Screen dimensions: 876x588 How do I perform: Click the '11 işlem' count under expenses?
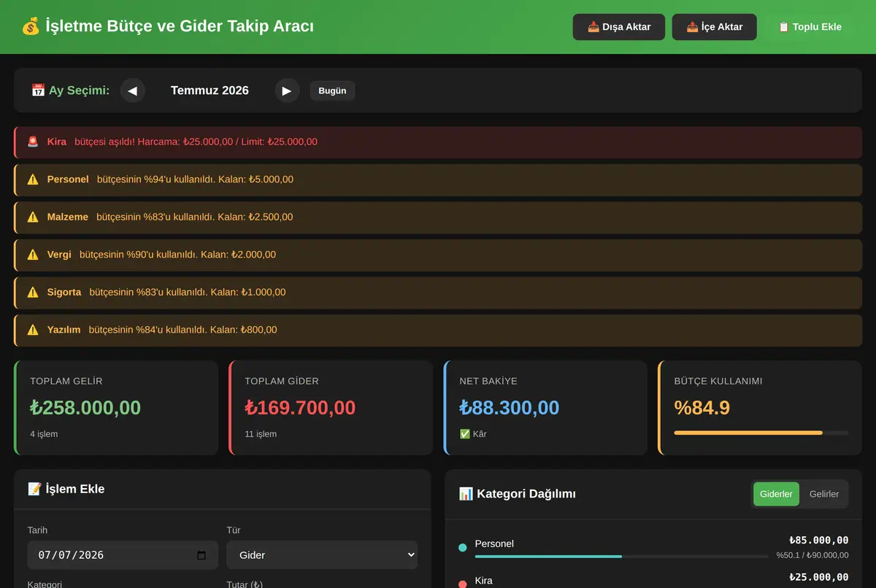(x=261, y=434)
